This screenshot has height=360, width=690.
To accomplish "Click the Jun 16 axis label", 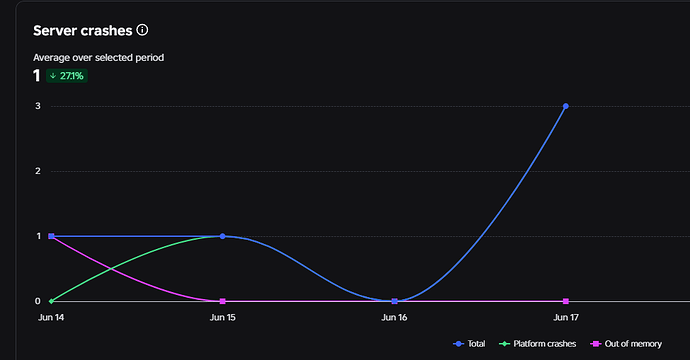I will (x=394, y=317).
